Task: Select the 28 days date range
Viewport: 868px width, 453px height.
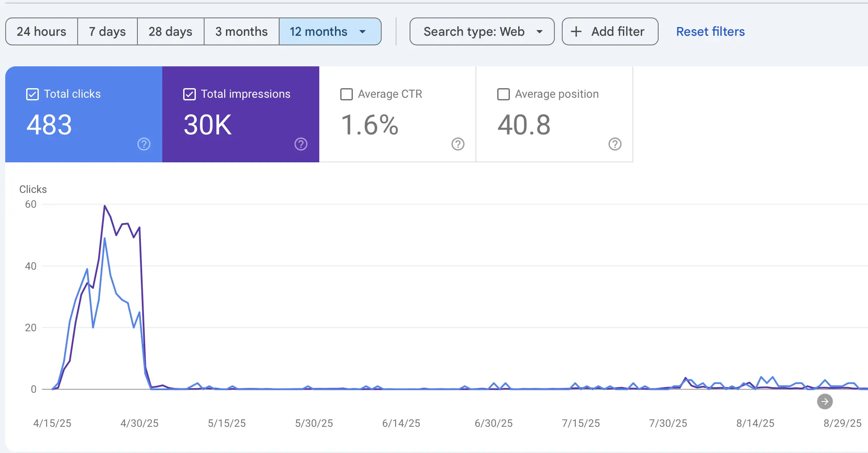Action: point(171,31)
